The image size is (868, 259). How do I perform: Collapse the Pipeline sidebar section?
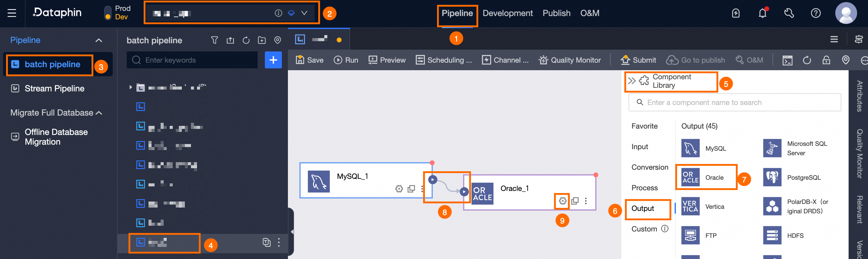tap(99, 40)
